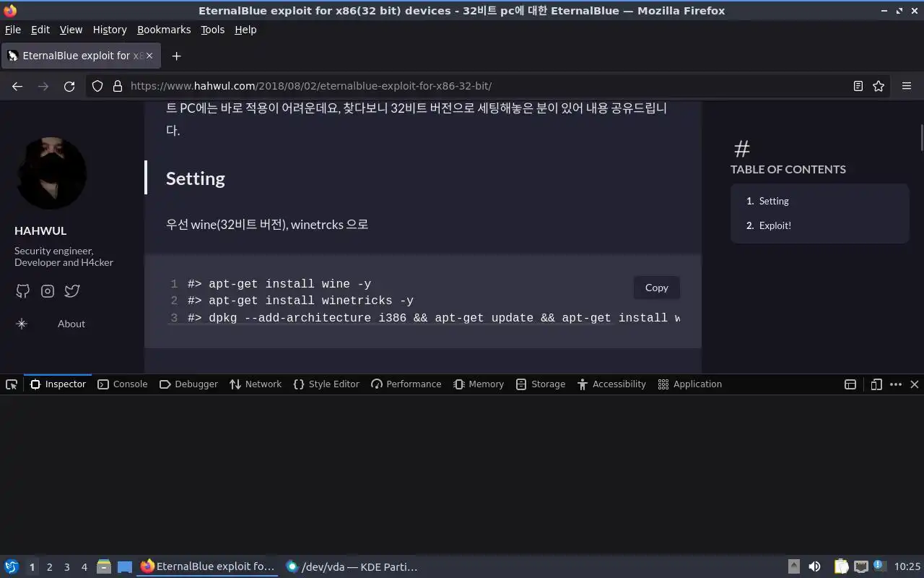This screenshot has height=578, width=924.
Task: Switch to the Storage devtools tab
Action: [541, 384]
